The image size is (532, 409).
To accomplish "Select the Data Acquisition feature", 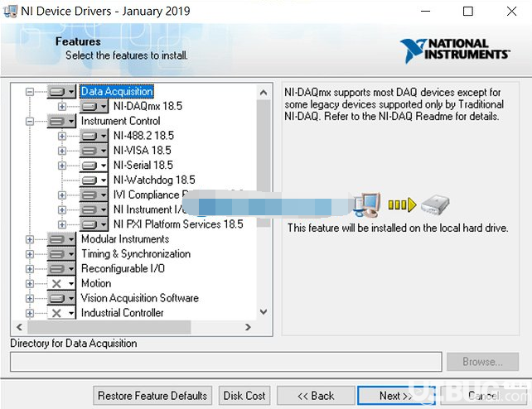I will (117, 92).
